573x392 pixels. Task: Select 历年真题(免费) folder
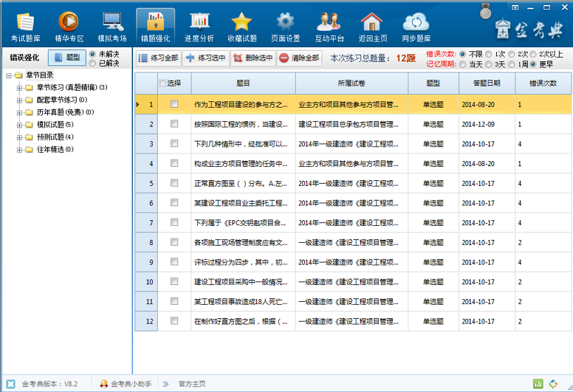click(60, 112)
